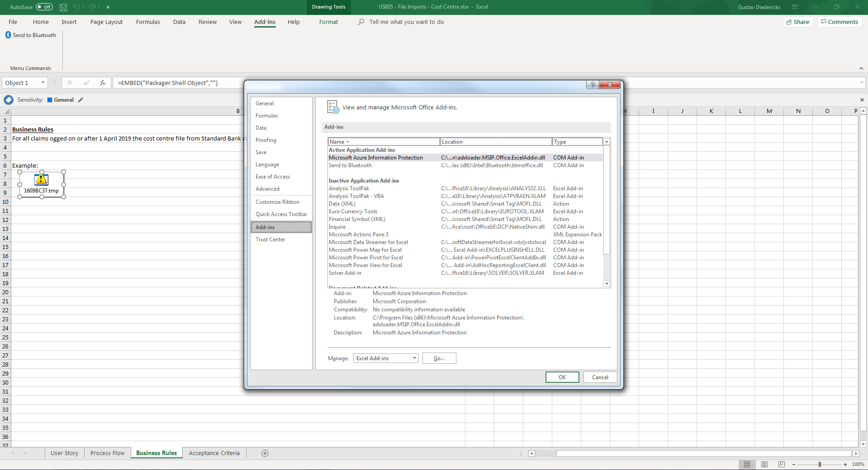Select the embedded 1609BC37.tmp object icon
The width and height of the screenshot is (868, 470).
click(42, 180)
